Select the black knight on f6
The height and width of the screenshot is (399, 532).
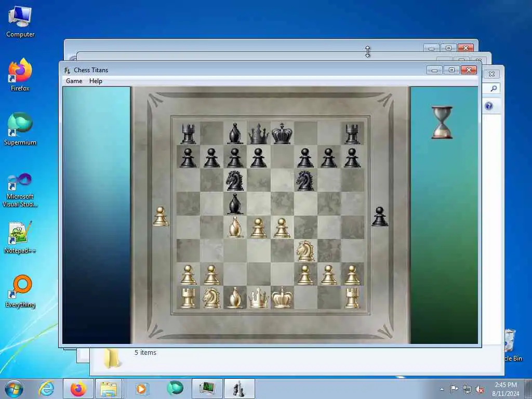click(x=305, y=180)
